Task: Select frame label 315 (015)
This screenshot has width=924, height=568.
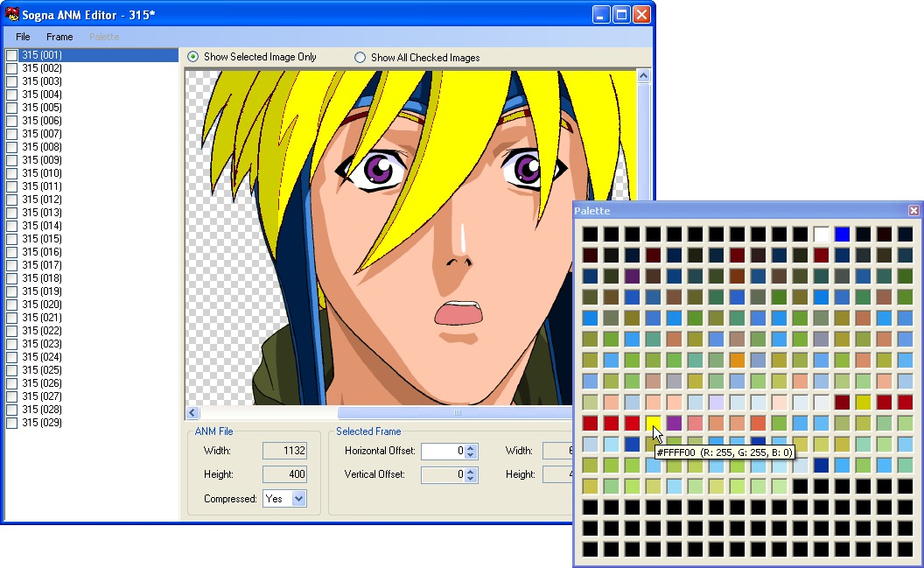Action: pos(42,239)
